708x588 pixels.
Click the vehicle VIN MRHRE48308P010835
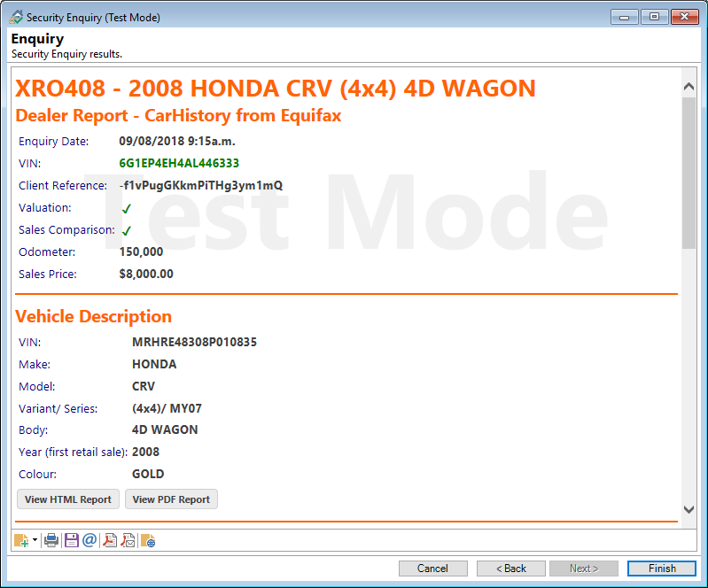194,342
